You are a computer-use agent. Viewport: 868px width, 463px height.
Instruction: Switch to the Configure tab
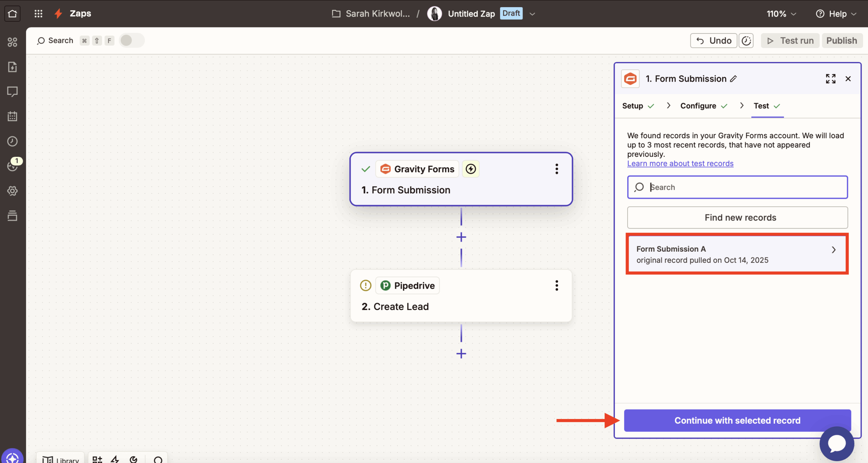(698, 106)
